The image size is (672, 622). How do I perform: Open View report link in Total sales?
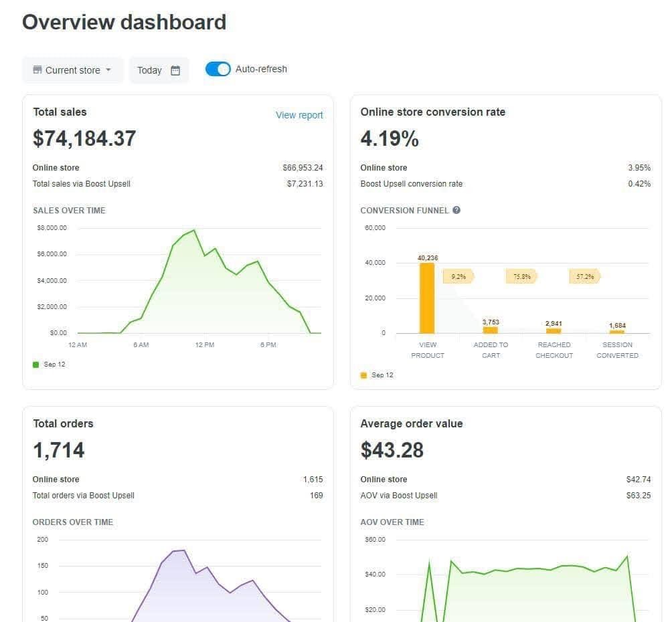pyautogui.click(x=299, y=115)
